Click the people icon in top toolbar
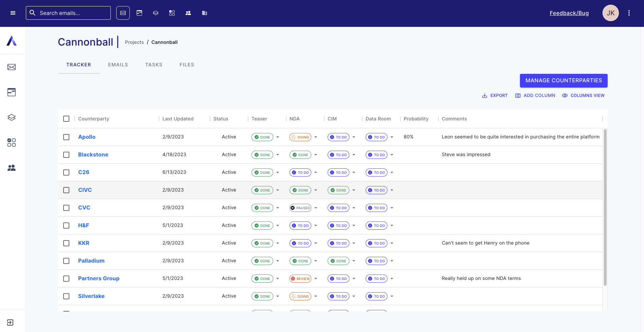 [x=188, y=13]
